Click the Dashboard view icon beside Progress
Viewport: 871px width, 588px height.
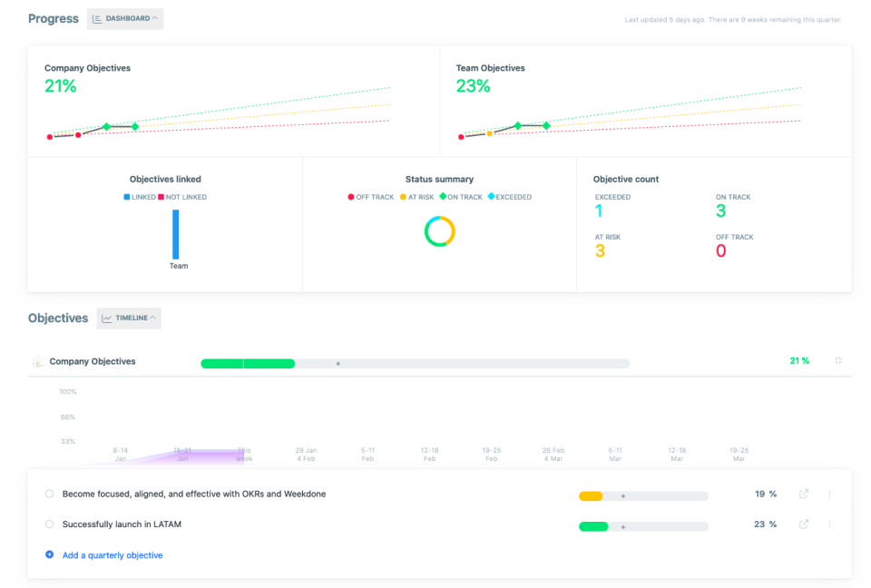point(97,18)
